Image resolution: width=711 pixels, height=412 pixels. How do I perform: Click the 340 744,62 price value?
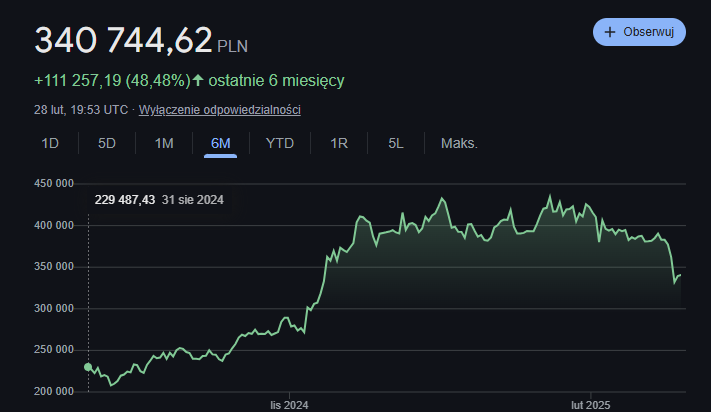point(124,41)
